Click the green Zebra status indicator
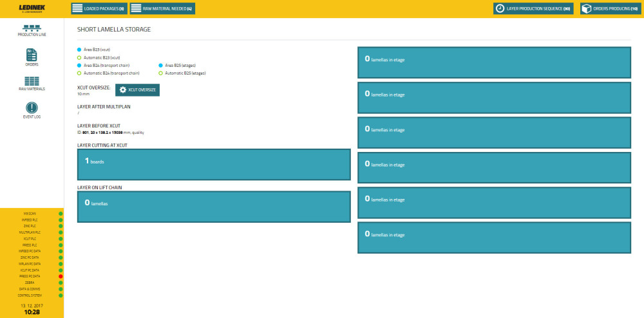The image size is (644, 318). [x=61, y=283]
